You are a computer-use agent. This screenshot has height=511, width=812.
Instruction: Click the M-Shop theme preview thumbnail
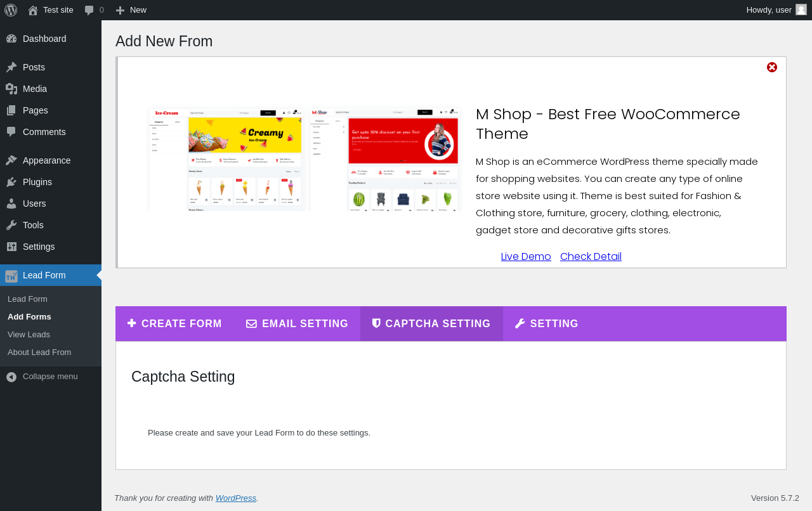(x=385, y=159)
